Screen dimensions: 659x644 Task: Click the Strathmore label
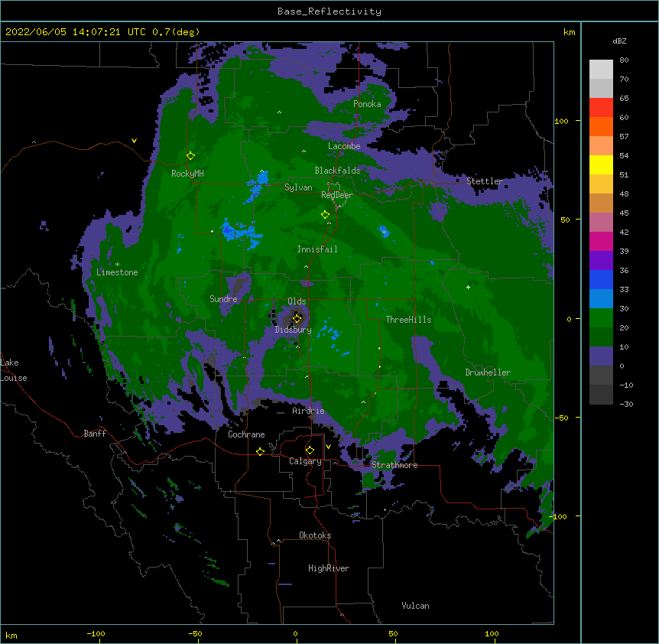(x=394, y=465)
